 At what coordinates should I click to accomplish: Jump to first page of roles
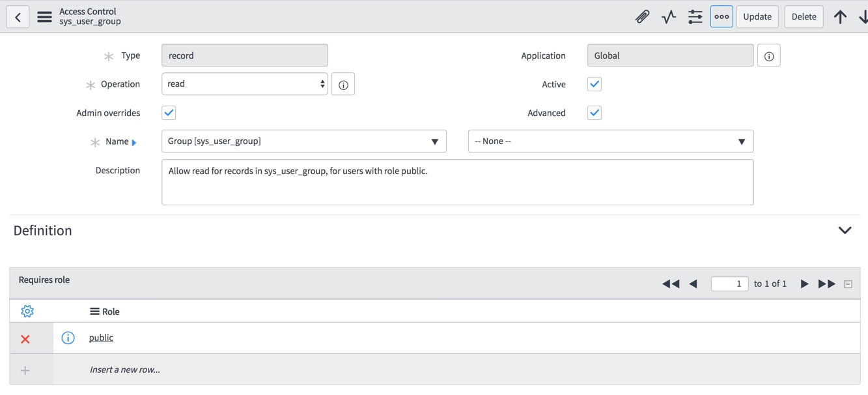(671, 284)
